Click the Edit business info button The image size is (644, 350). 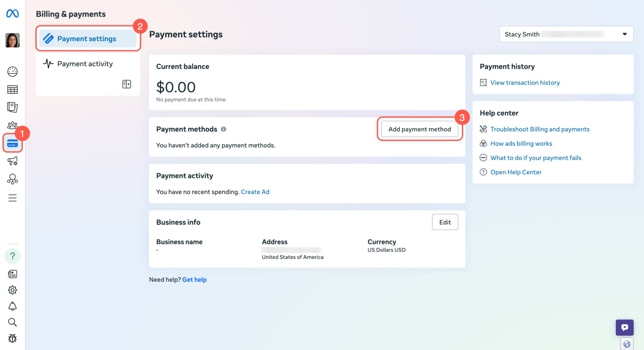(445, 222)
